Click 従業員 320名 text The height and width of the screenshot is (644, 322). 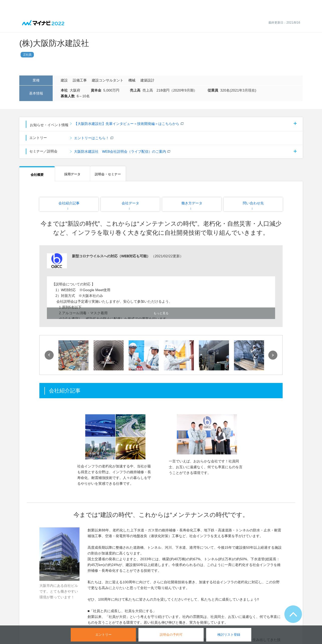click(232, 90)
